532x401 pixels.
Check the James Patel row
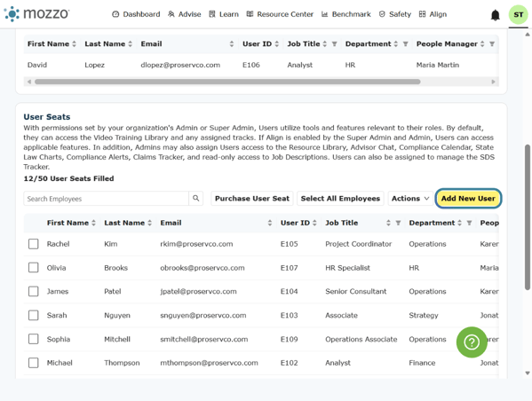[33, 291]
